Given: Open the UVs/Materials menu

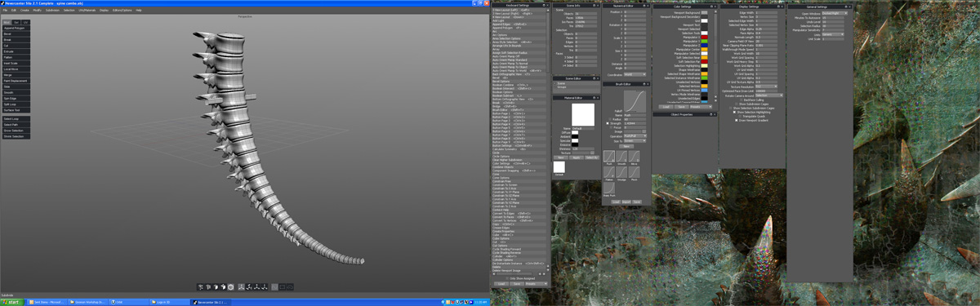Looking at the screenshot, I should tap(87, 10).
